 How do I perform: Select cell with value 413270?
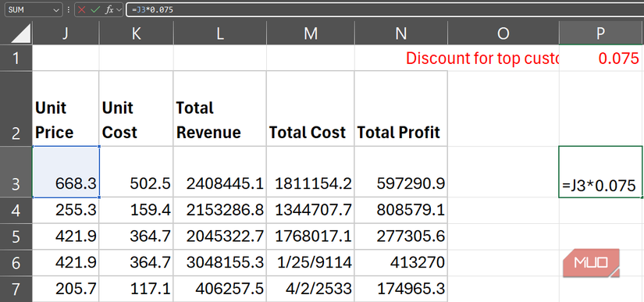401,263
